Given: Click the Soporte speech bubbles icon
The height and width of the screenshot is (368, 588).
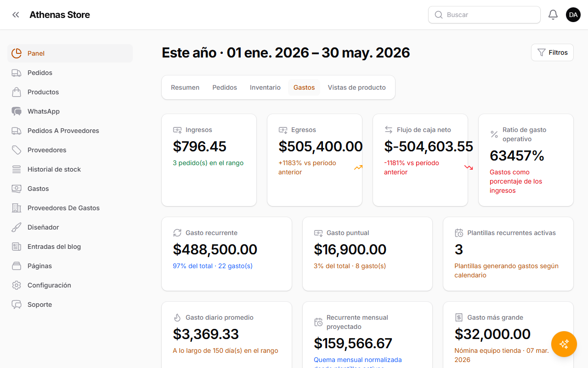Looking at the screenshot, I should click(17, 305).
